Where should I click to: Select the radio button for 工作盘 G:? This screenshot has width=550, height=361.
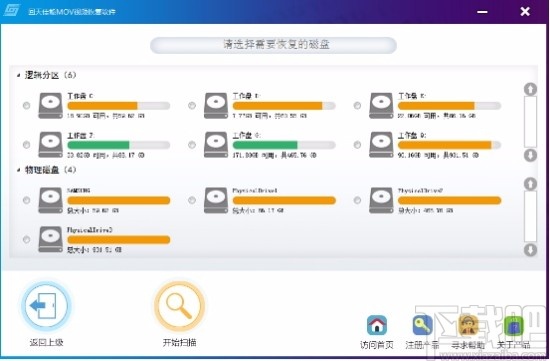click(x=192, y=145)
